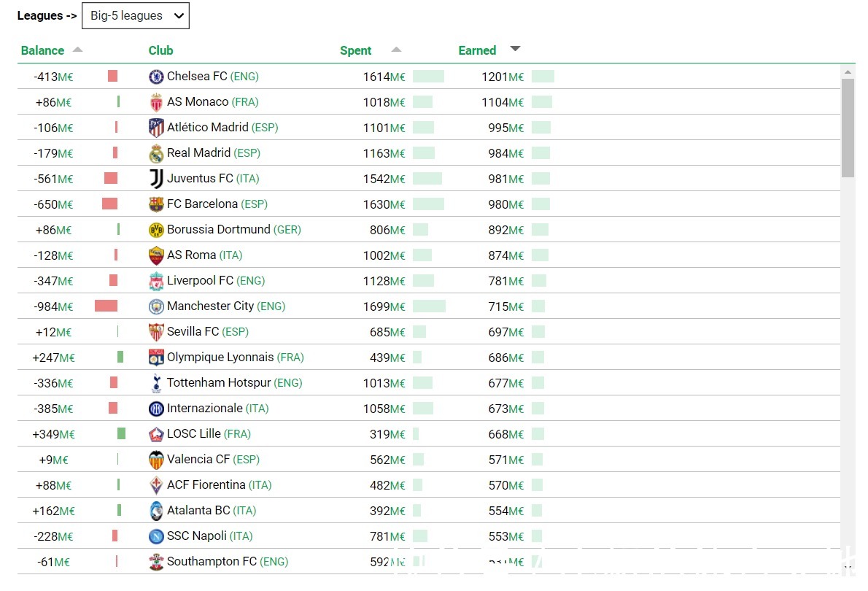Open Borussia Dortmund (GER) club link
This screenshot has height=591, width=868.
click(233, 229)
